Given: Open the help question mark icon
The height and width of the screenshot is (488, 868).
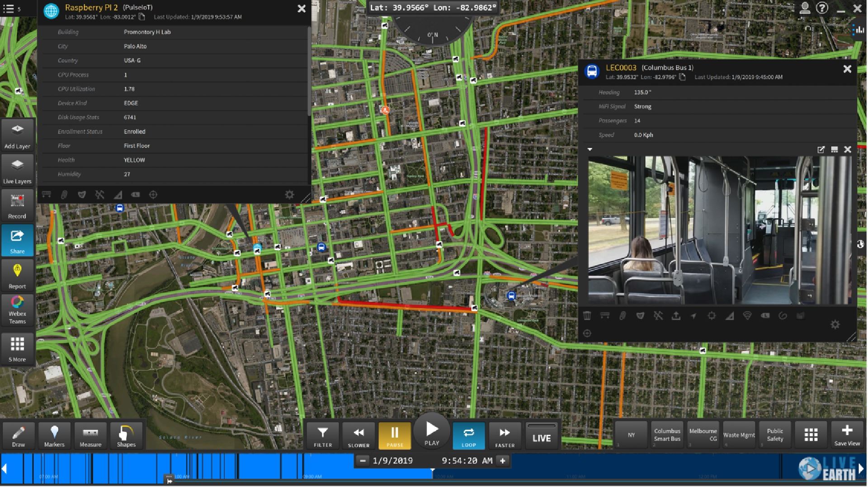Looking at the screenshot, I should tap(822, 8).
